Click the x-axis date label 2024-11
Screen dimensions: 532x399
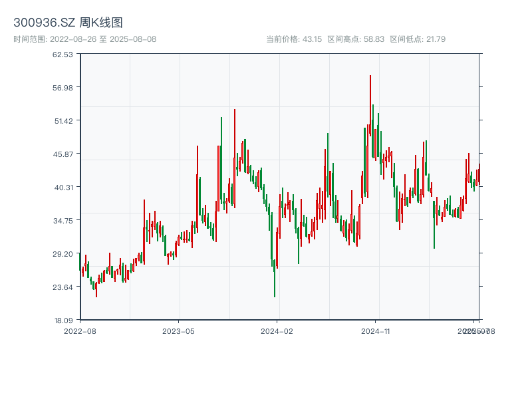[x=375, y=331]
